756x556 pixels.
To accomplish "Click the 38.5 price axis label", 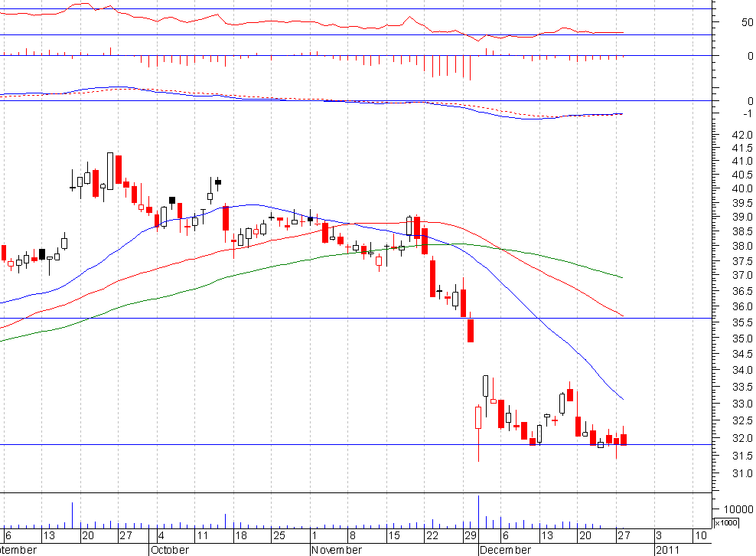I will [742, 231].
